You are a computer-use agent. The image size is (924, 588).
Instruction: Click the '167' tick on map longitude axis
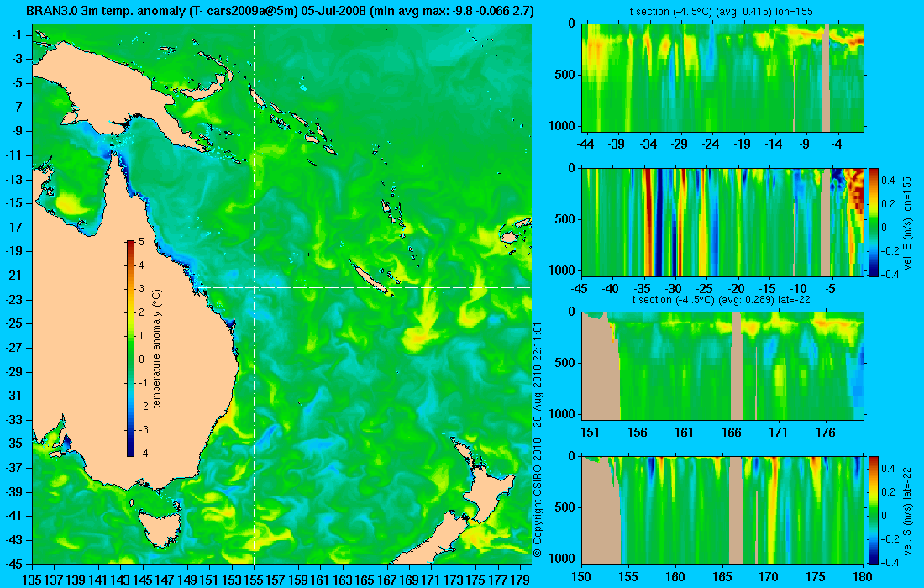[386, 580]
